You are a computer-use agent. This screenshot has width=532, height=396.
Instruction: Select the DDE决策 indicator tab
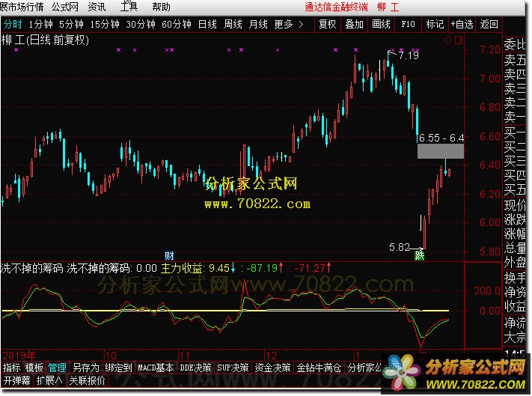coord(195,368)
